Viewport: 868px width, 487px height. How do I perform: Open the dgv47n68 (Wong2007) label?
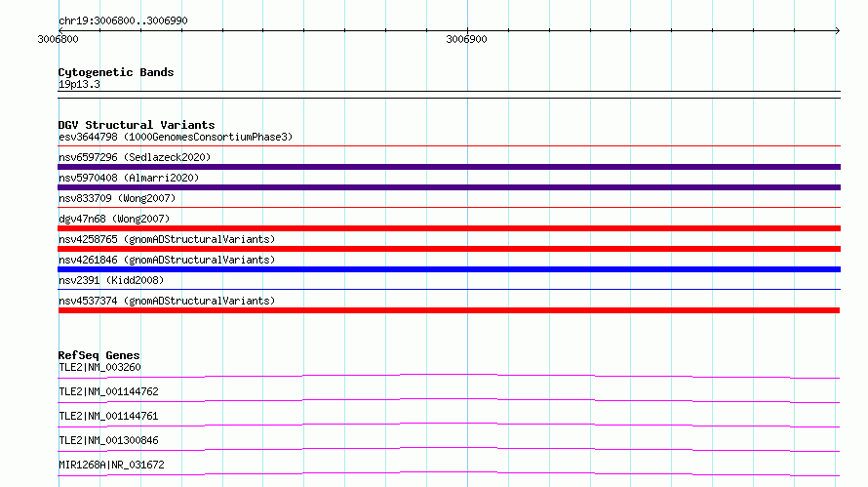tap(114, 219)
